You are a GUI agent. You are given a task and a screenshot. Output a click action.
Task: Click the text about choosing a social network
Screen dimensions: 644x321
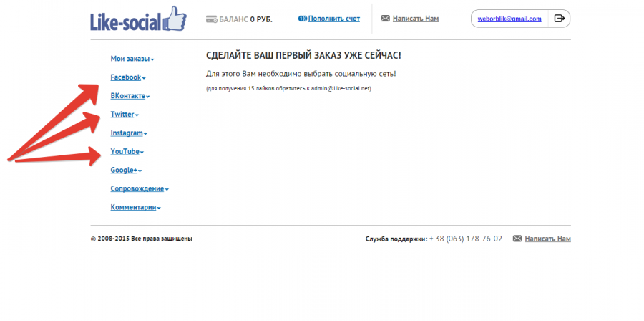[x=301, y=74]
